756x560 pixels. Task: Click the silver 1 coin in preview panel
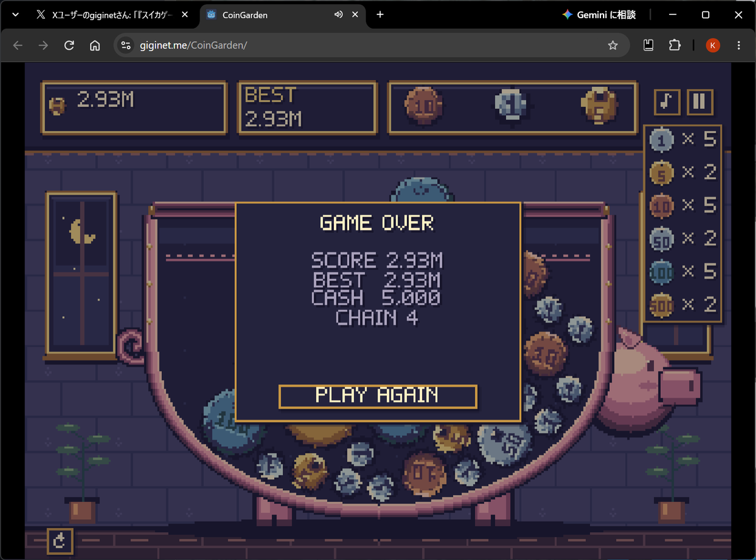tap(511, 105)
